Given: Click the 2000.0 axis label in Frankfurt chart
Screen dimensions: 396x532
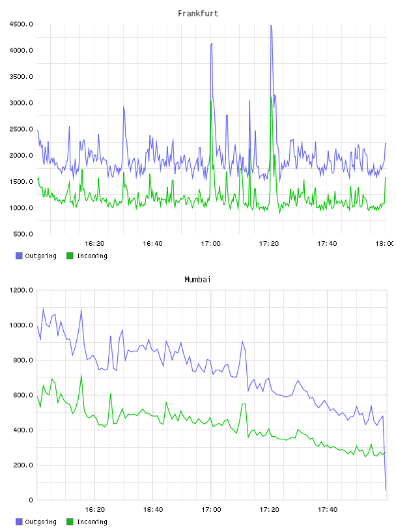Looking at the screenshot, I should coord(21,155).
